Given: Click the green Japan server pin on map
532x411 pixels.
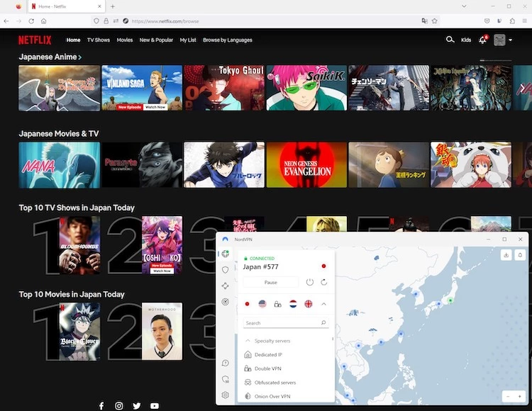Looking at the screenshot, I should [450, 300].
